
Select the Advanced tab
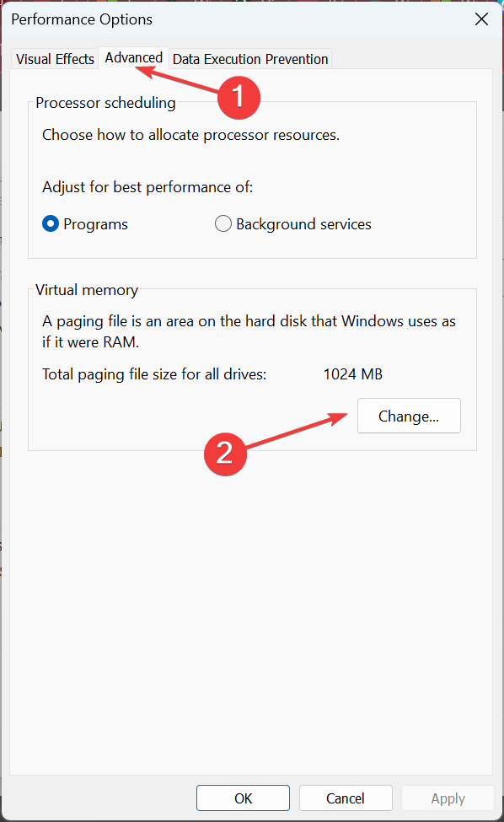tap(134, 57)
